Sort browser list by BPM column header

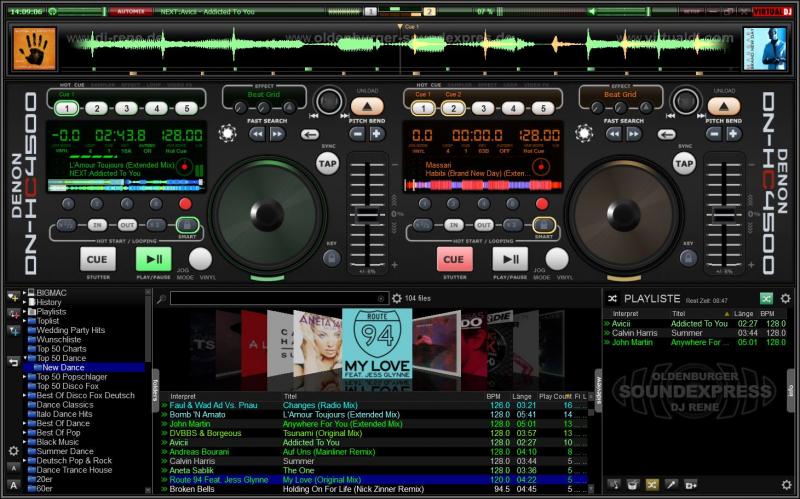pos(493,396)
